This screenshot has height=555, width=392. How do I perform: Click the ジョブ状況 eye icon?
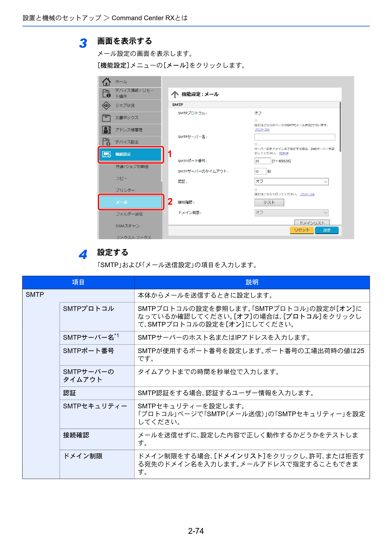coord(106,105)
